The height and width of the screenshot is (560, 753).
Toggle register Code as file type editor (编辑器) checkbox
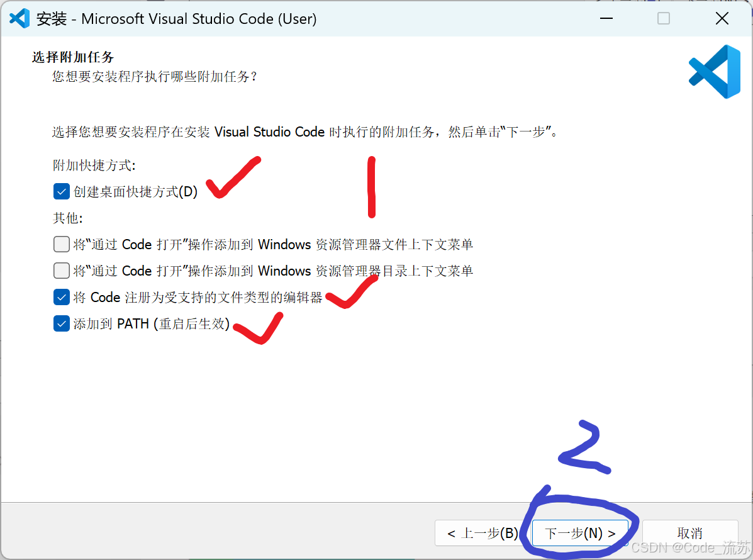[62, 297]
